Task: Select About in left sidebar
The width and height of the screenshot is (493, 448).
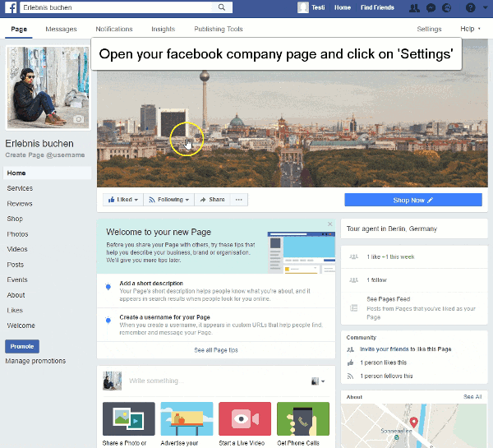Action: (x=16, y=295)
